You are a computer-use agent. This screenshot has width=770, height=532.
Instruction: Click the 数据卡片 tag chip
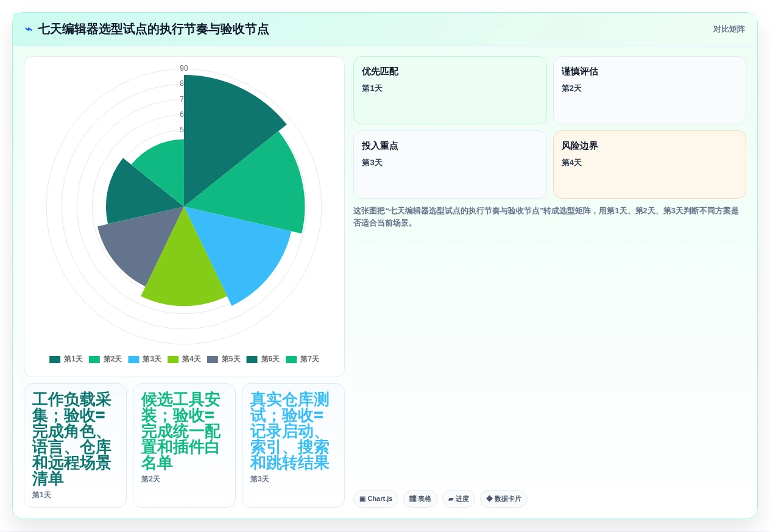point(504,499)
